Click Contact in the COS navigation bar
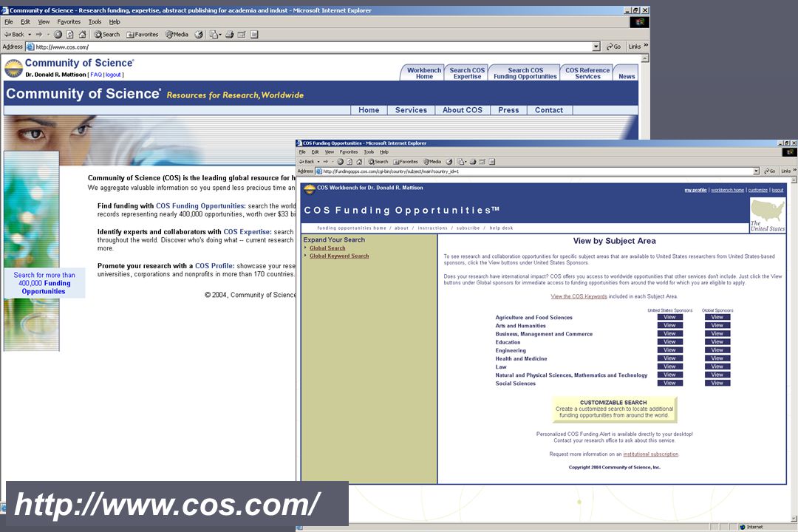This screenshot has height=532, width=798. pos(548,110)
